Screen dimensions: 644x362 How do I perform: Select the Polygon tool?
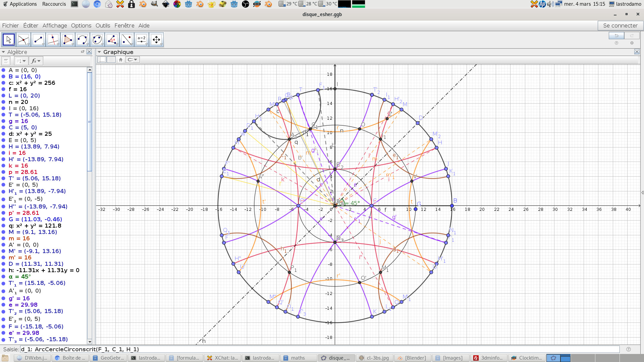pyautogui.click(x=68, y=40)
